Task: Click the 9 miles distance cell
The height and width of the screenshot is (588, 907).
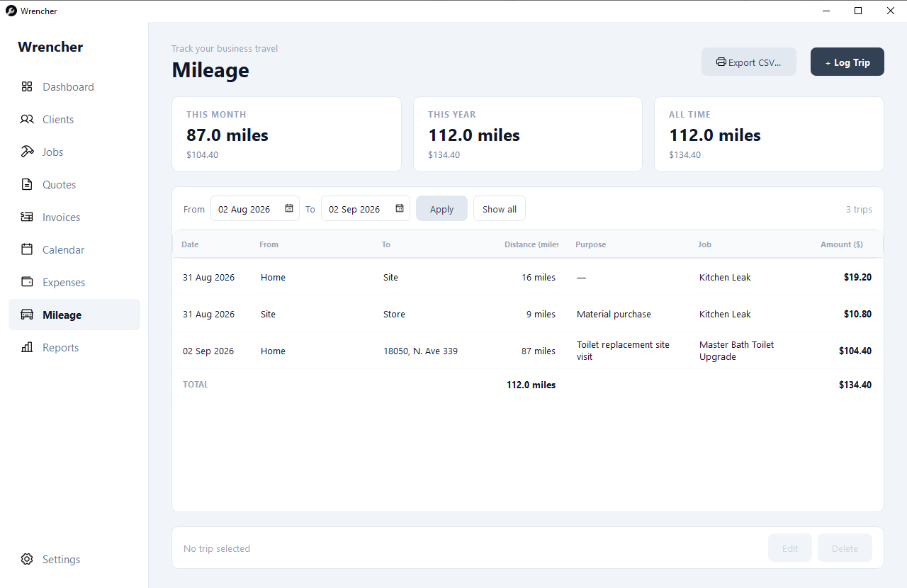Action: [x=541, y=314]
